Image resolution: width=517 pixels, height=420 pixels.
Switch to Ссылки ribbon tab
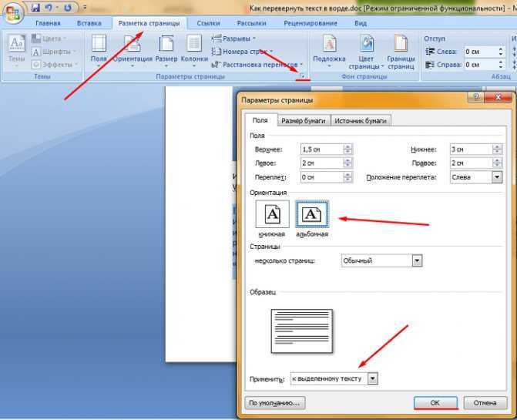208,23
